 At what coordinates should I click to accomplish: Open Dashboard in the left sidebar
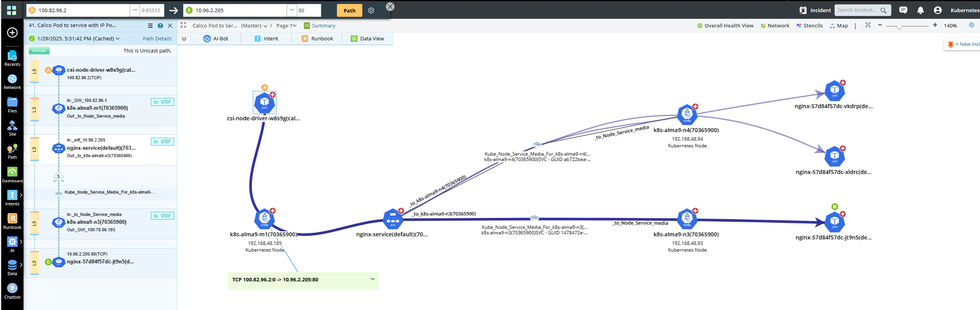[12, 175]
